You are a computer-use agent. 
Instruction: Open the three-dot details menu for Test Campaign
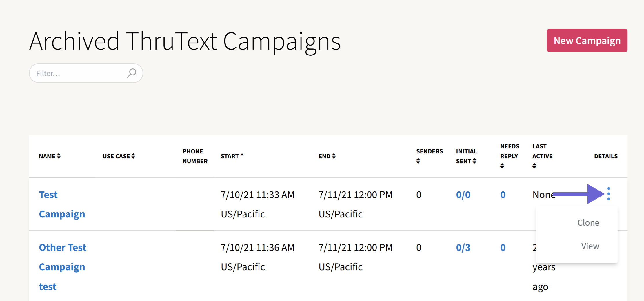coord(609,194)
